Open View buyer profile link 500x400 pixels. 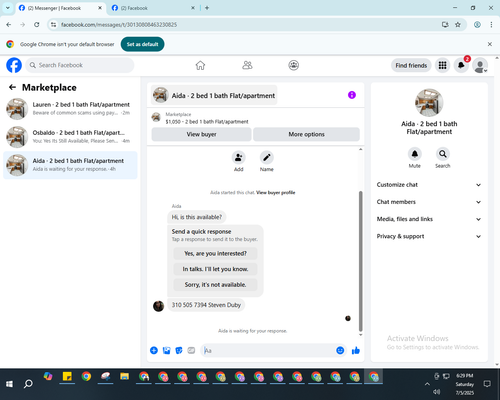pyautogui.click(x=276, y=192)
